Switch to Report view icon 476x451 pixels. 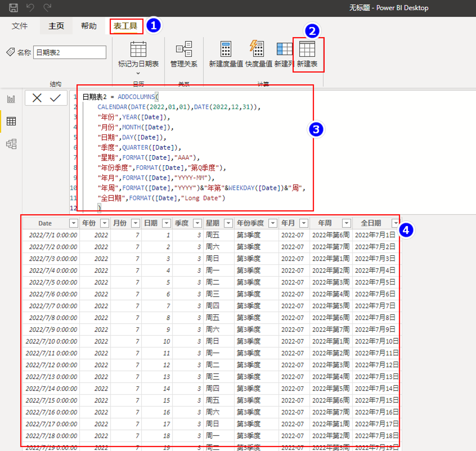coord(11,99)
